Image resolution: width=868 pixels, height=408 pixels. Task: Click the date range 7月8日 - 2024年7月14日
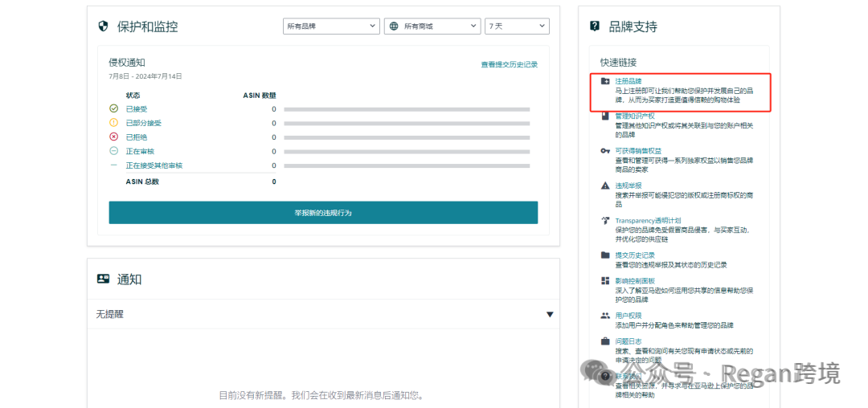145,76
